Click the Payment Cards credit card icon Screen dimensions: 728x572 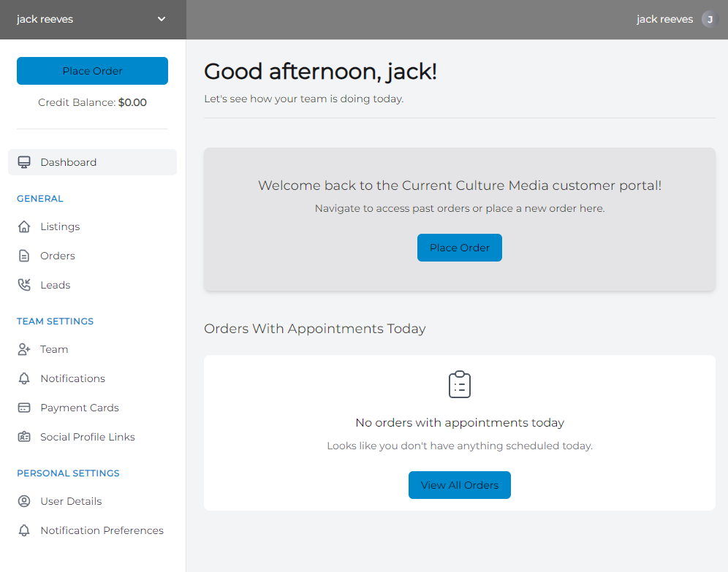click(24, 408)
